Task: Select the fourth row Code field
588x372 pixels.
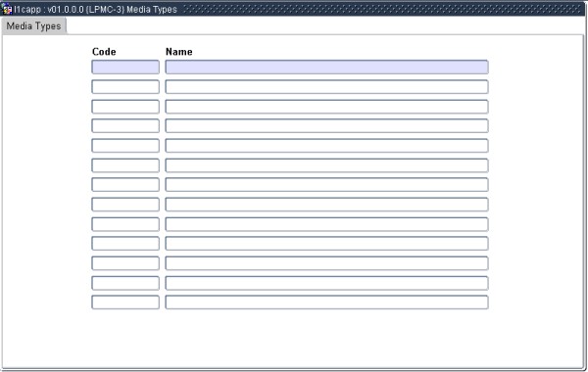Action: click(x=125, y=126)
